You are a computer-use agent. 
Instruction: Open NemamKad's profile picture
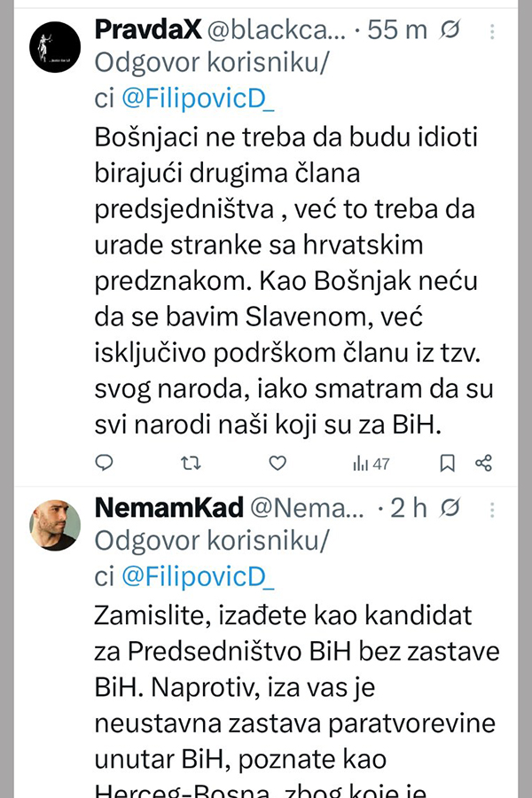coord(55,525)
